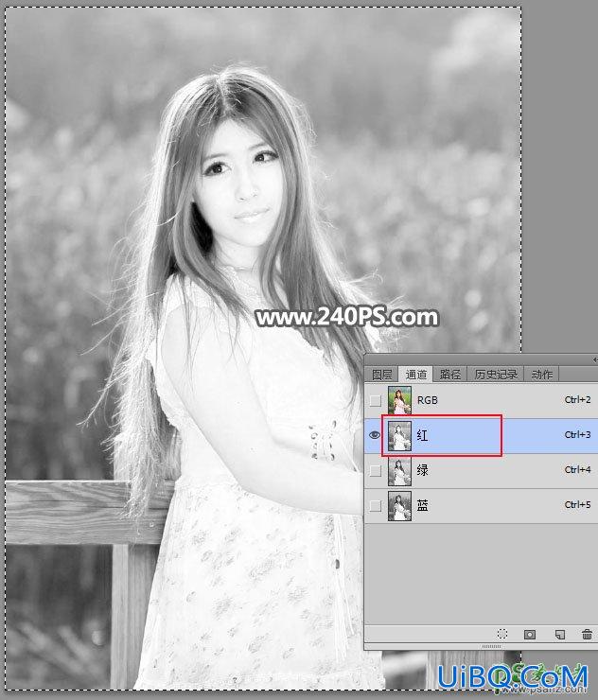Switch to the 动作 tab
This screenshot has width=598, height=700.
[542, 374]
